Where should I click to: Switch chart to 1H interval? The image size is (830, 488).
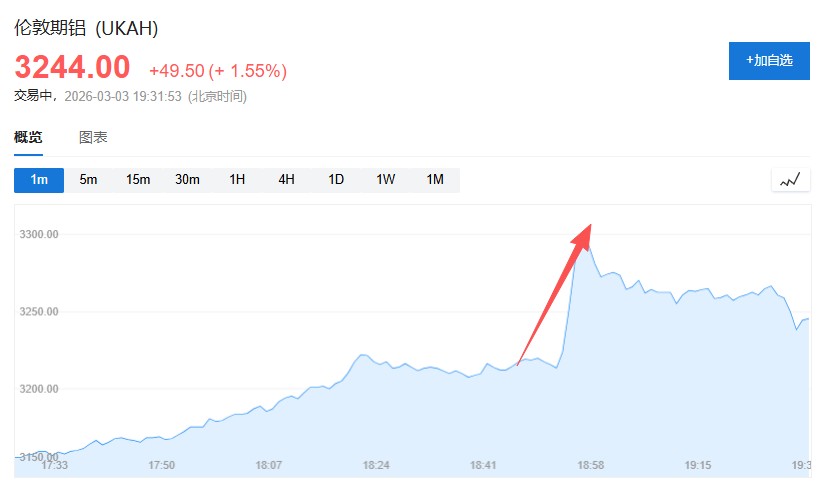click(x=237, y=180)
